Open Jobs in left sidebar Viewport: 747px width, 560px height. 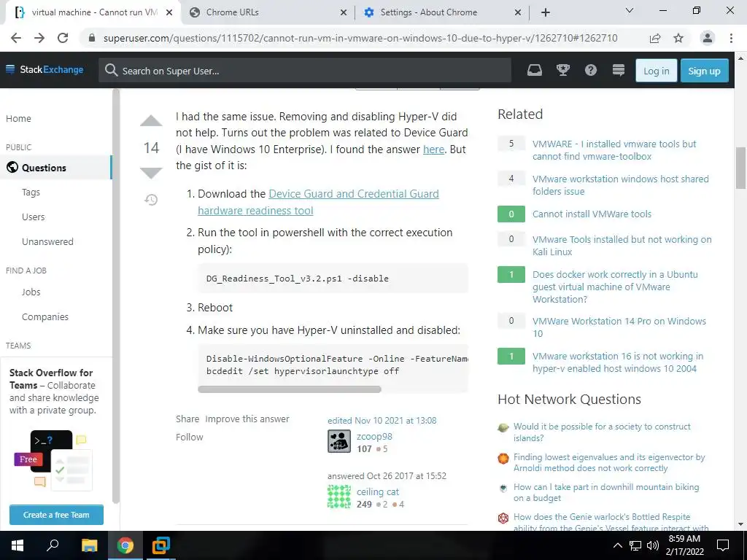[31, 292]
